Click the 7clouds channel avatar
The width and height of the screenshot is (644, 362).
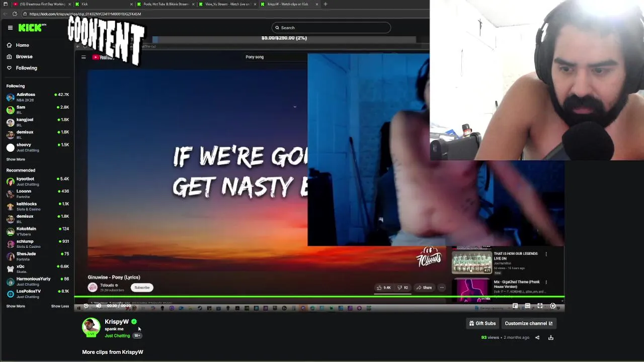click(93, 287)
